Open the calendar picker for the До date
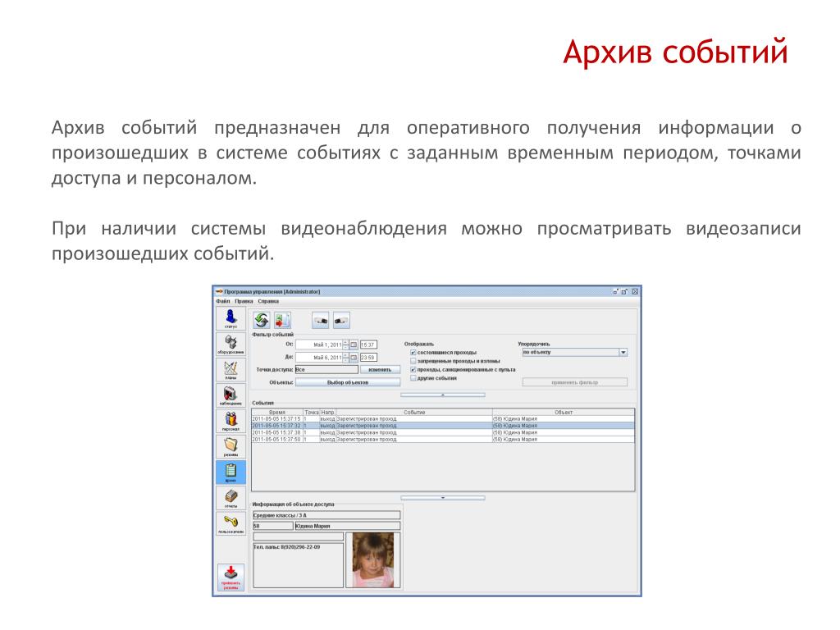 [354, 358]
